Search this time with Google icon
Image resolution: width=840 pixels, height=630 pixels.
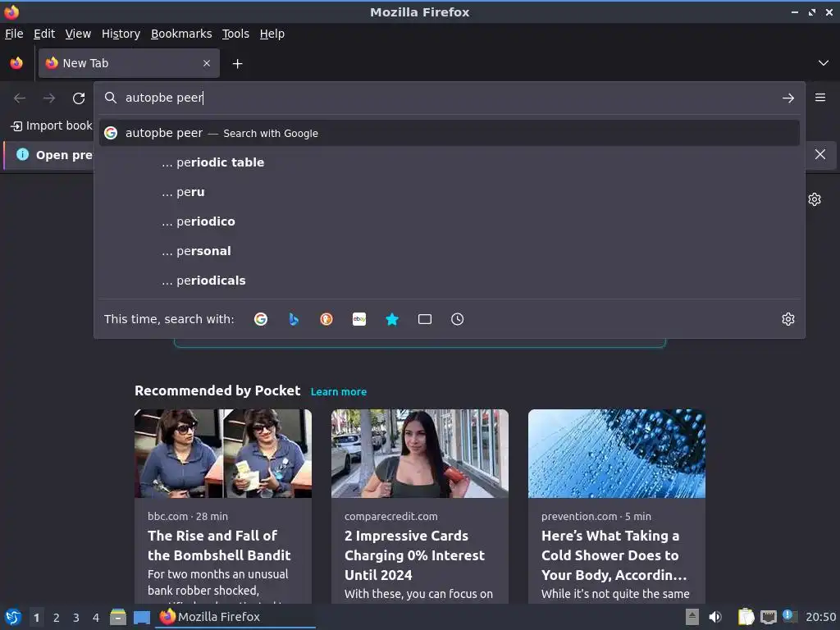pos(261,319)
